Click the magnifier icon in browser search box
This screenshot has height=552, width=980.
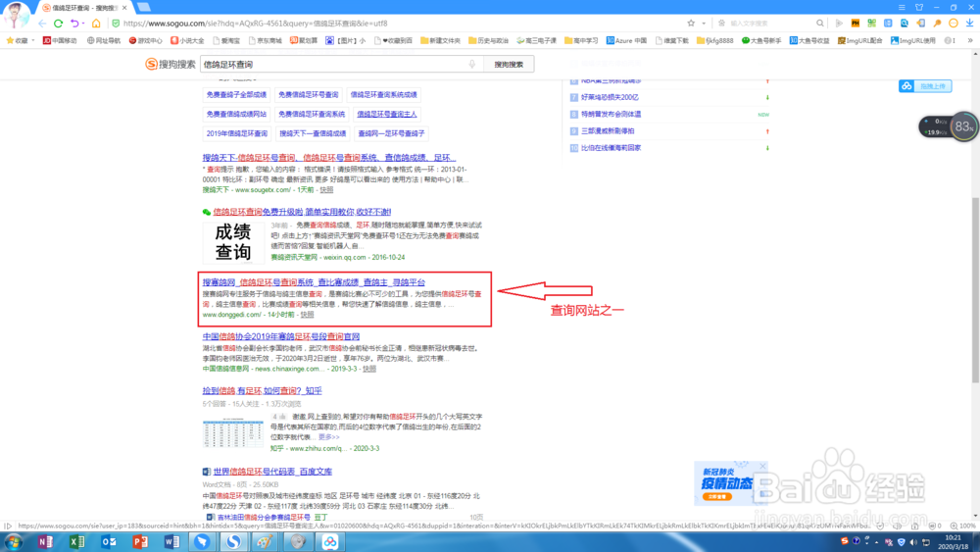tap(820, 24)
